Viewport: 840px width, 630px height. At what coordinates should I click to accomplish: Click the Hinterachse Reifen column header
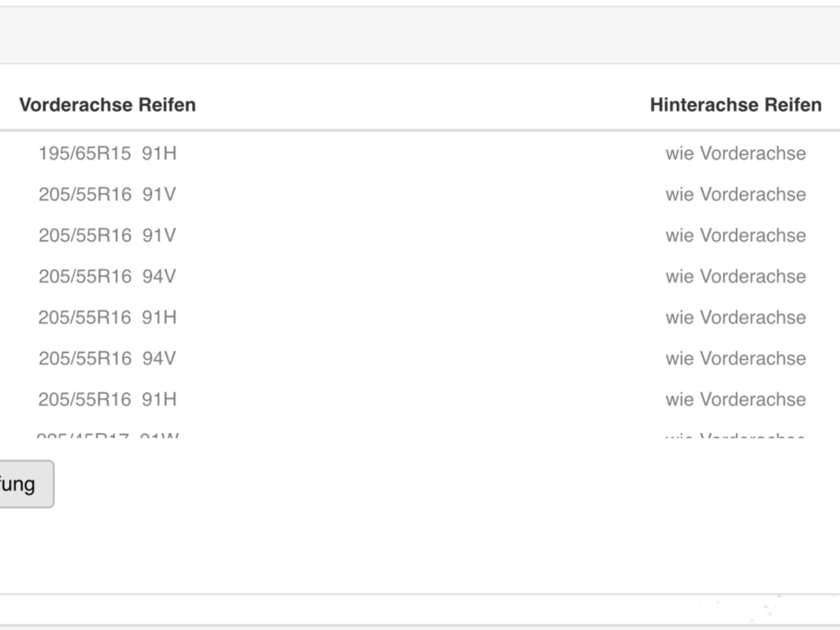click(x=736, y=105)
